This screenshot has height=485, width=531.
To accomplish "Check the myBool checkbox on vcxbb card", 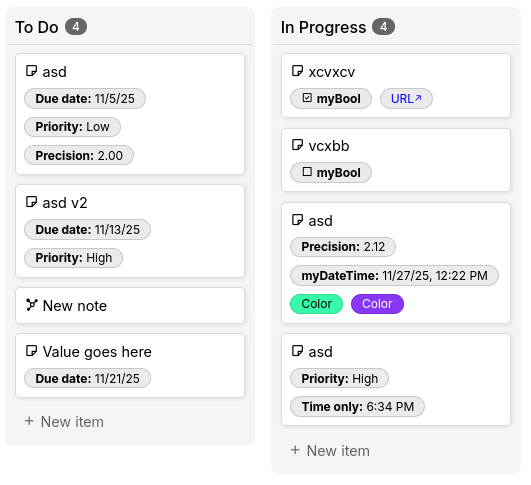I will coord(307,172).
